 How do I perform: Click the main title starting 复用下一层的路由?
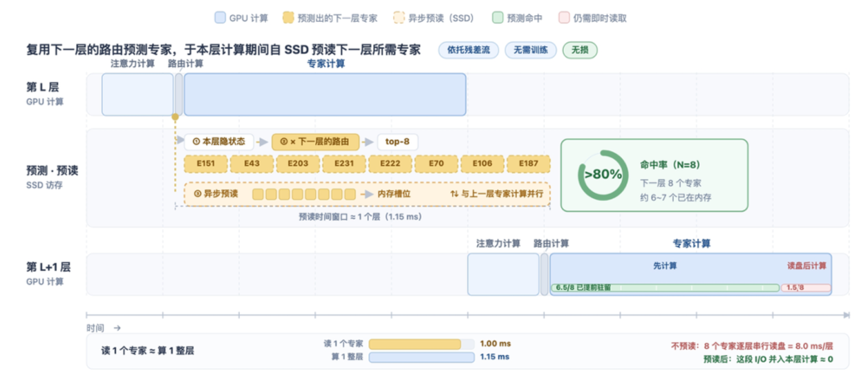[223, 50]
